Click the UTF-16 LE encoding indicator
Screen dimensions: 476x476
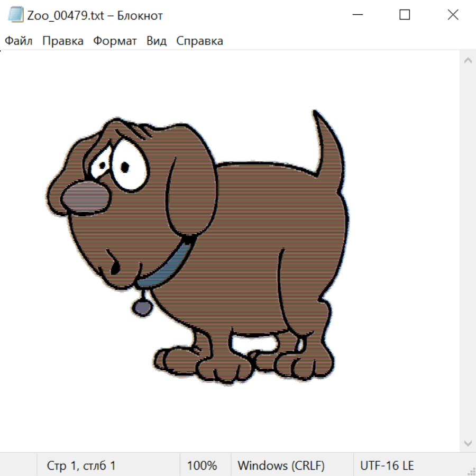[x=387, y=465]
